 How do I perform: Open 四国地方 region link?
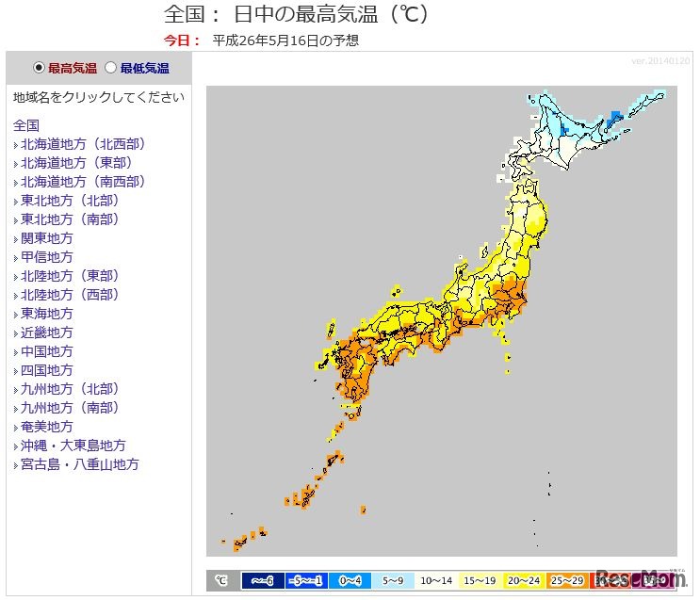tap(47, 370)
